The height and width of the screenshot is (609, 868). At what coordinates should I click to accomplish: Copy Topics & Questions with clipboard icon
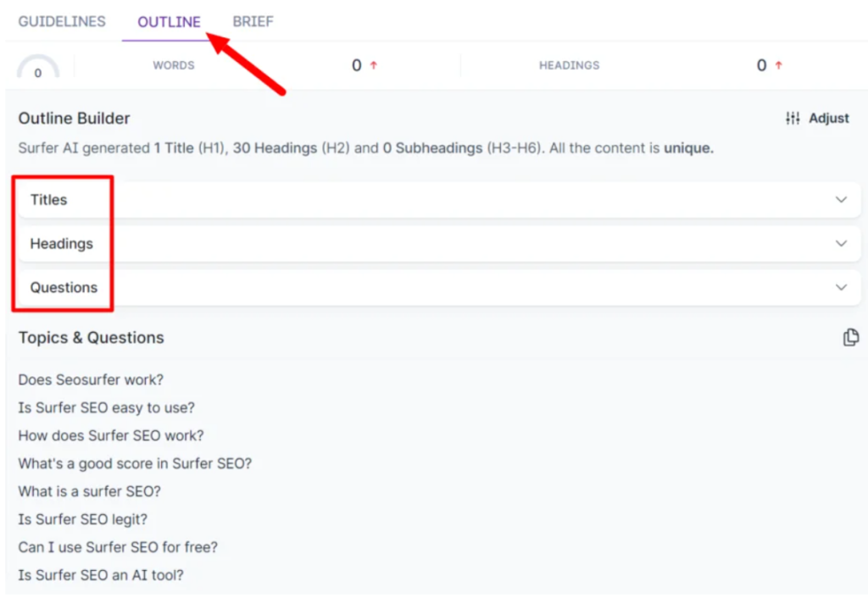(851, 337)
